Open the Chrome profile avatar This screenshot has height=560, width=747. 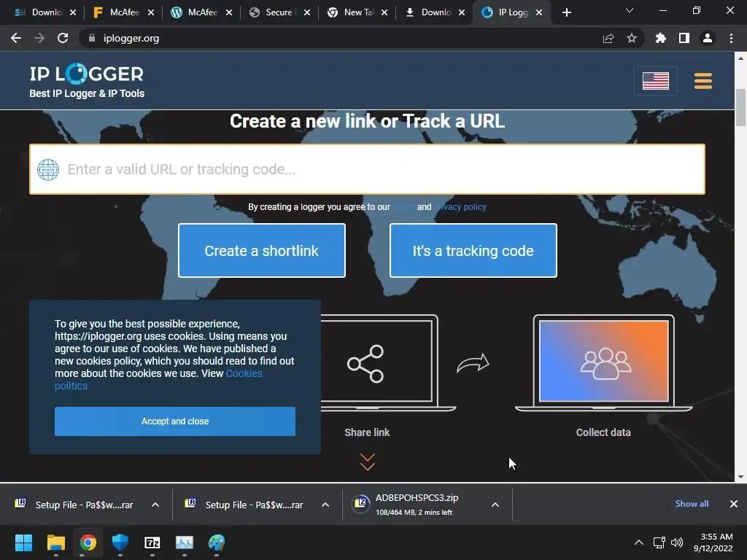pyautogui.click(x=708, y=38)
